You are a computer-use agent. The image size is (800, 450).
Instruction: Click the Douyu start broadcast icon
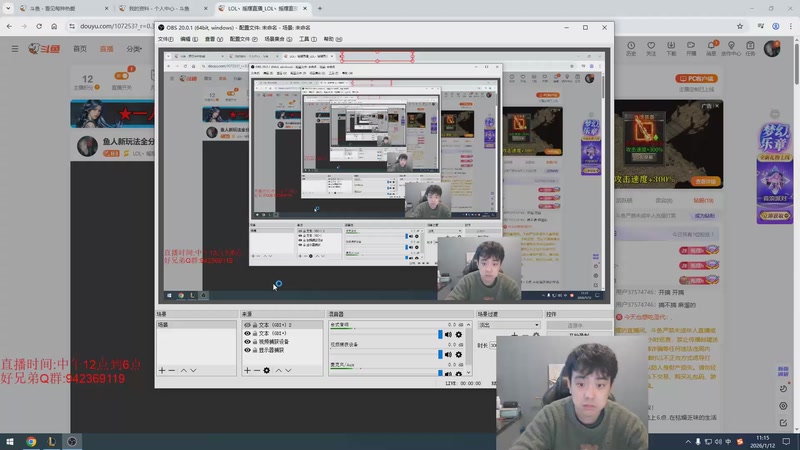click(x=691, y=48)
